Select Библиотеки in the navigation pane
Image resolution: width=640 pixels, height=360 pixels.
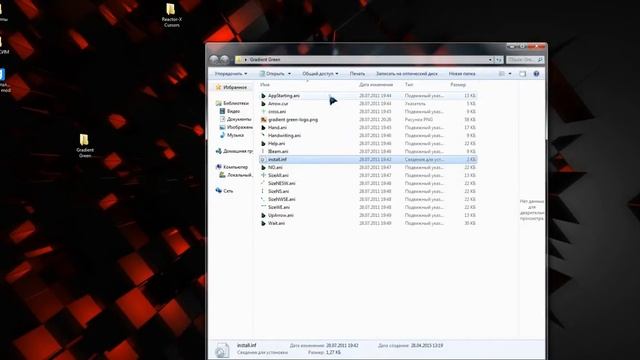coord(232,103)
